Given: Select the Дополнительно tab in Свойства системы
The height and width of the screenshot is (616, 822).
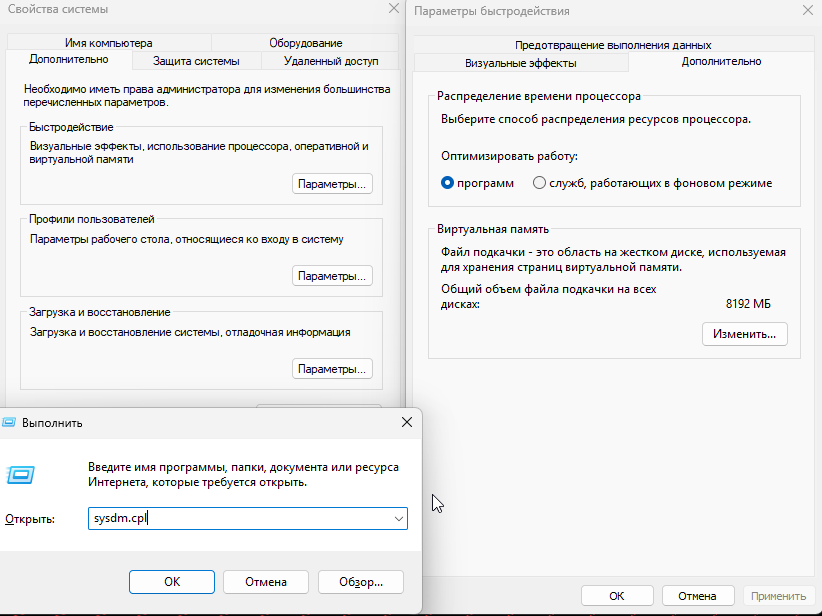Looking at the screenshot, I should (69, 59).
